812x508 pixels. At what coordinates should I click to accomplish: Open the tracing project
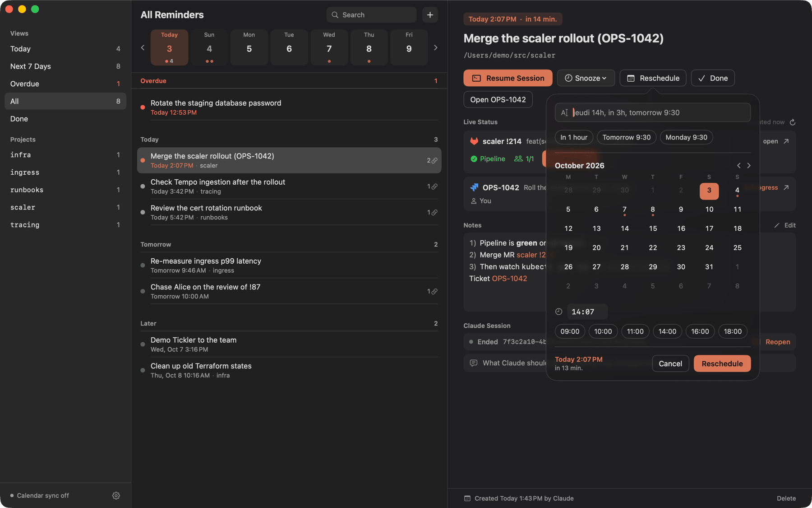pos(65,225)
